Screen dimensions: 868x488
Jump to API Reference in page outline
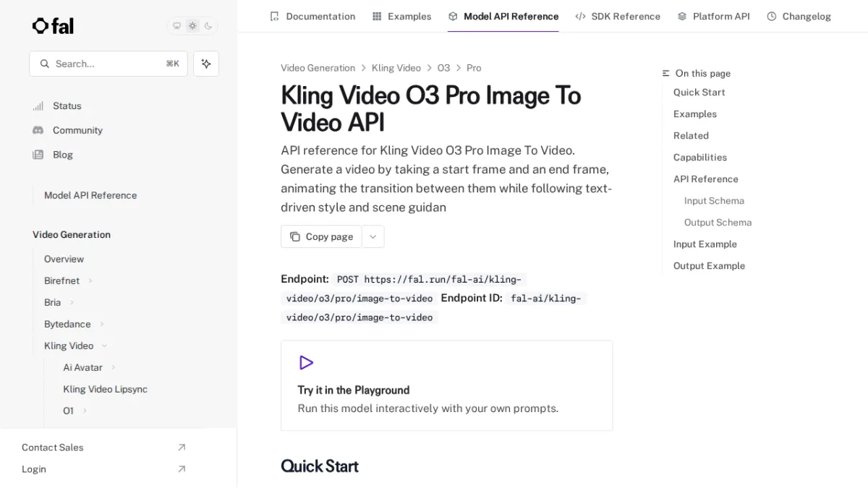coord(706,179)
